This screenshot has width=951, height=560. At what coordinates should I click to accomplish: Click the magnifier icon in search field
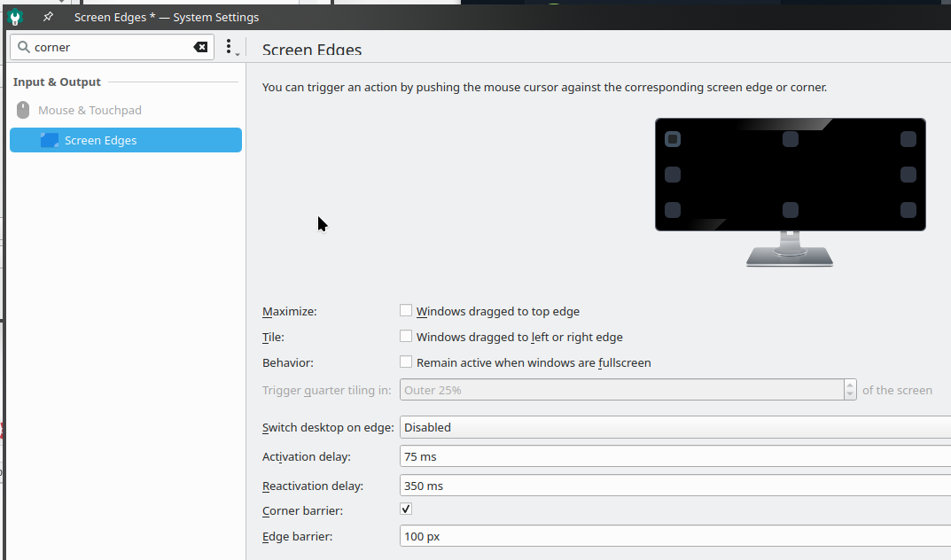[24, 47]
